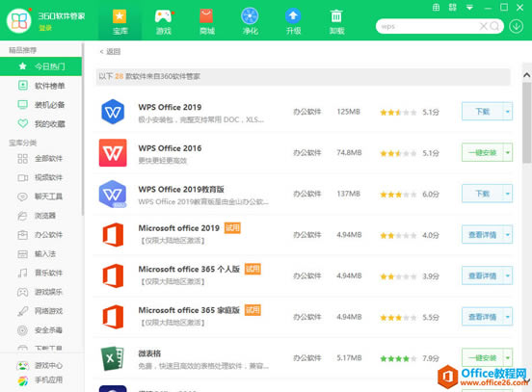
Task: Expand dropdown arrow beside WPS Office 2019教育版 下载
Action: coord(508,194)
